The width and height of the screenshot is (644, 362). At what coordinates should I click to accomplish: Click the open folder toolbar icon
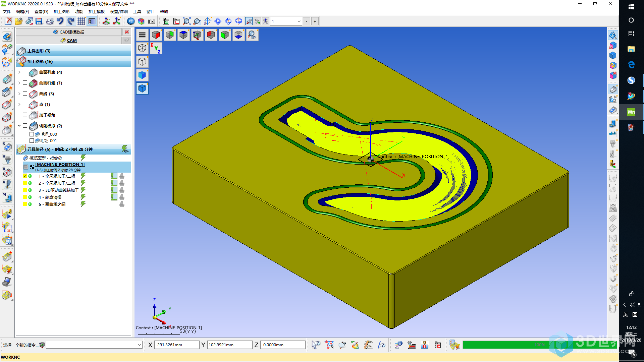coord(18,21)
